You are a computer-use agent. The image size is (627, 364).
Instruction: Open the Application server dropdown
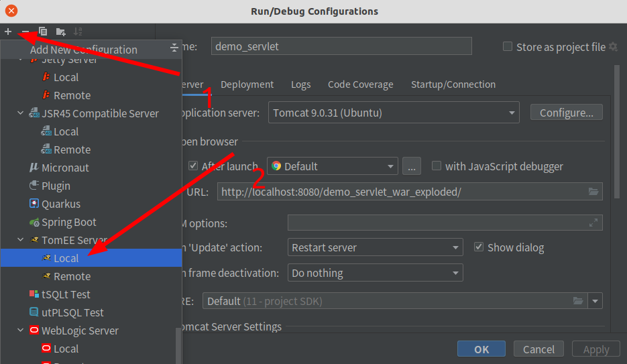(x=394, y=112)
